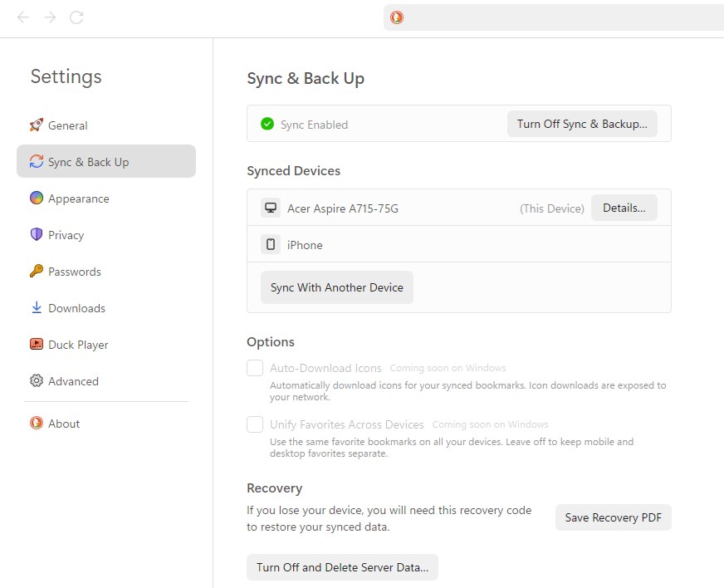Click the computer icon beside Acer Aspire A715-75G

271,208
